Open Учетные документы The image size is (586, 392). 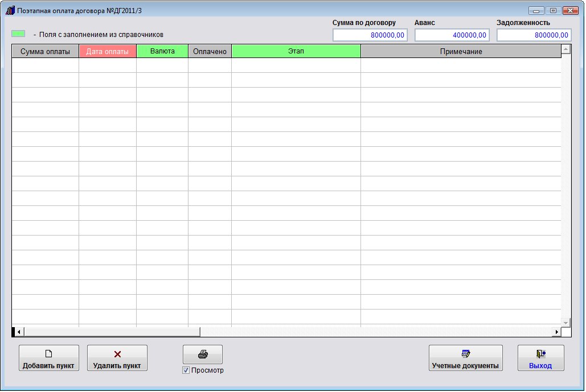(x=466, y=358)
